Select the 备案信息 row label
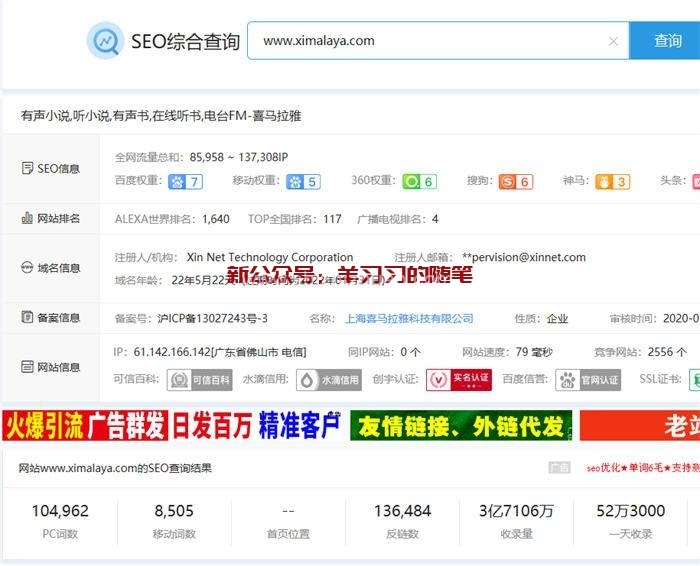This screenshot has width=700, height=566. (50, 318)
